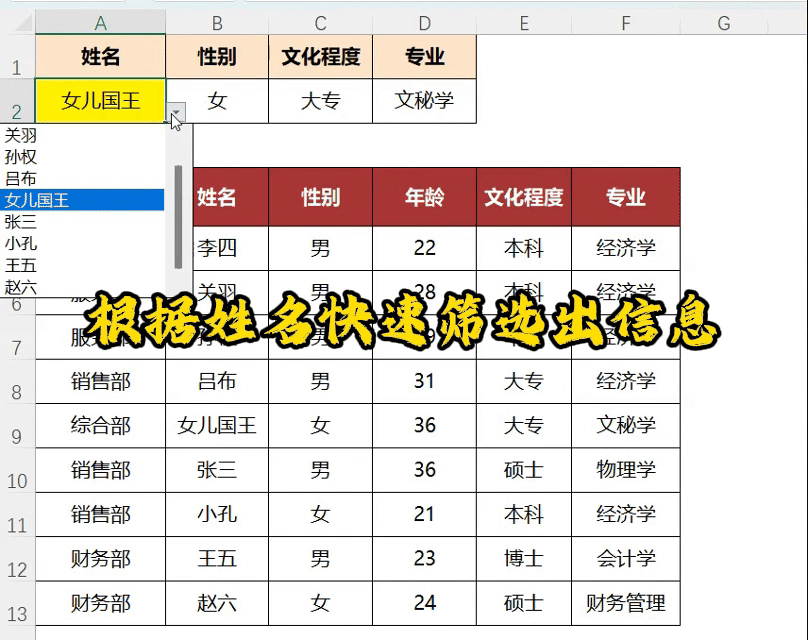Select column B header
Image resolution: width=808 pixels, height=640 pixels.
click(217, 23)
